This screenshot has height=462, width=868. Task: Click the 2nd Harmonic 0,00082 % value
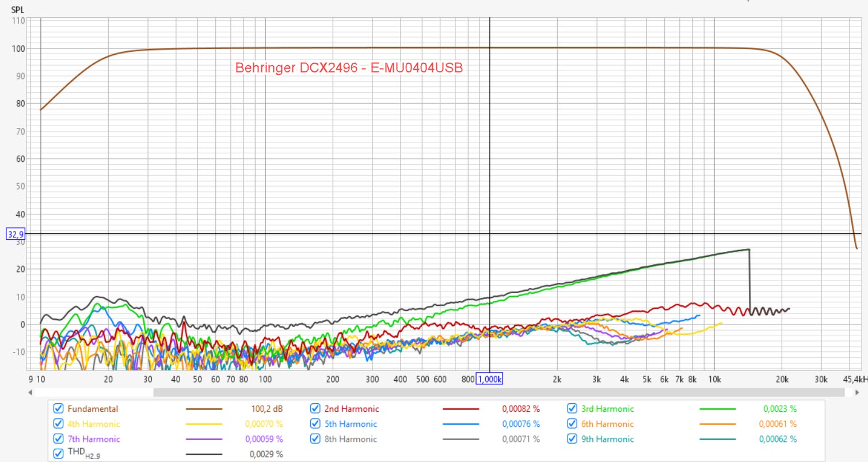click(x=521, y=409)
